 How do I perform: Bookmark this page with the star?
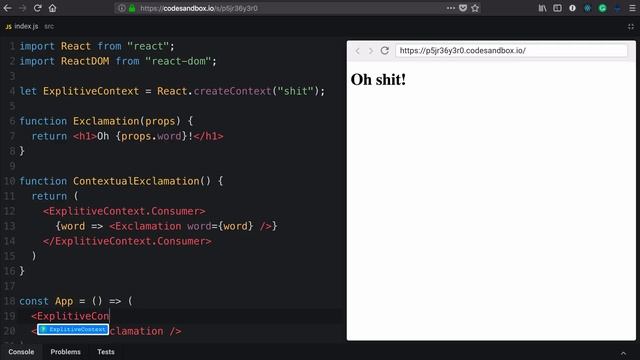(475, 8)
